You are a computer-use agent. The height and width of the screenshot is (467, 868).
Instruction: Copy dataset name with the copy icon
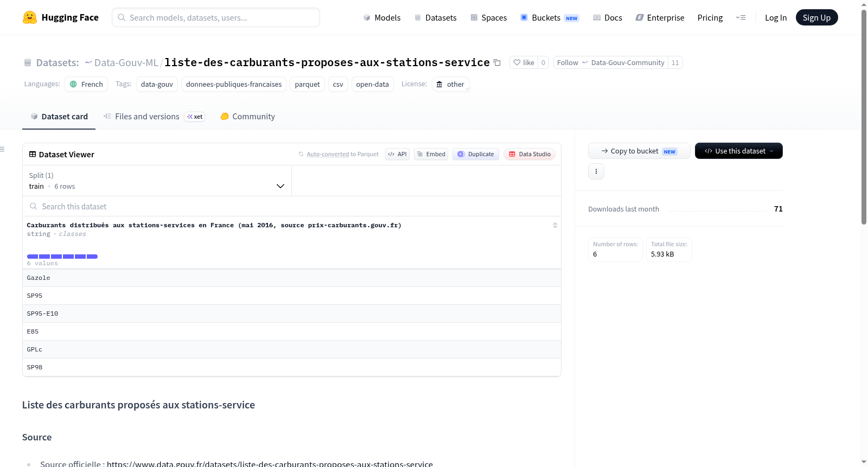497,62
